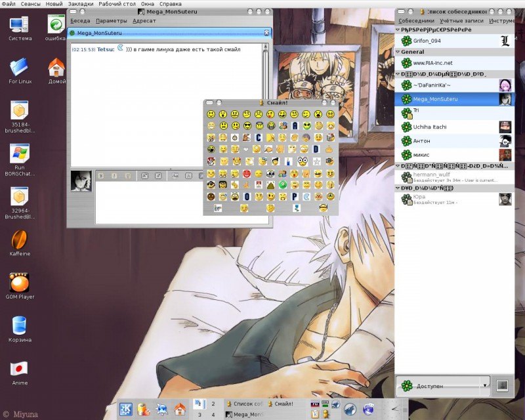Insert the letter A smiley
The image size is (525, 420).
click(x=295, y=125)
